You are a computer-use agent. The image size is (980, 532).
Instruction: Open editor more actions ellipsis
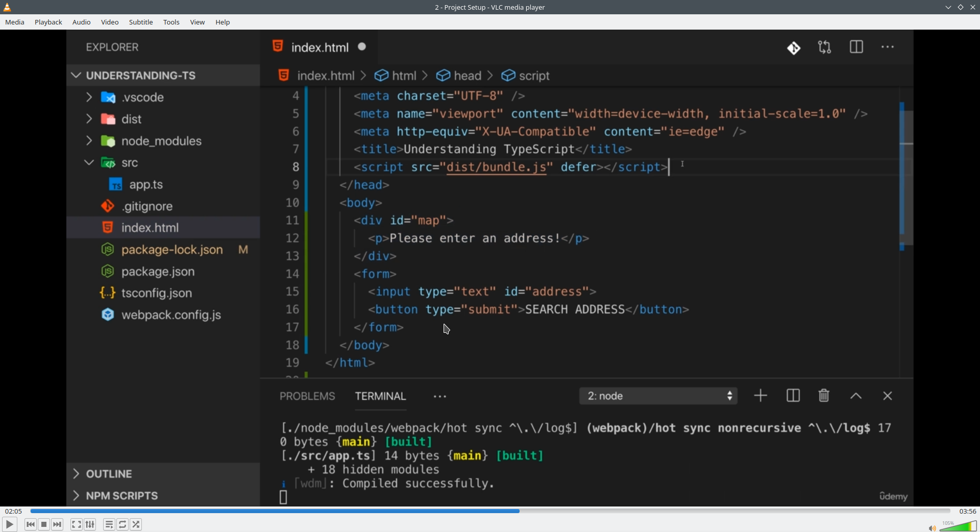tap(888, 47)
